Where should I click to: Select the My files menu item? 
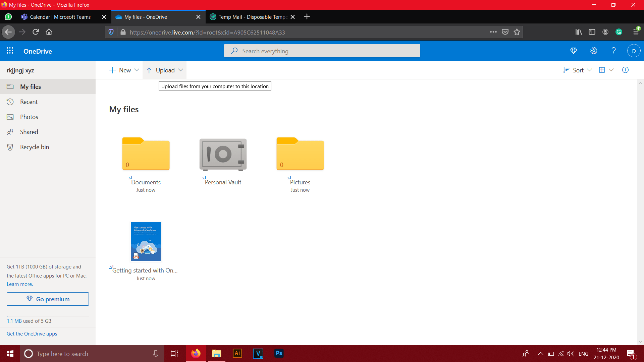pos(31,86)
